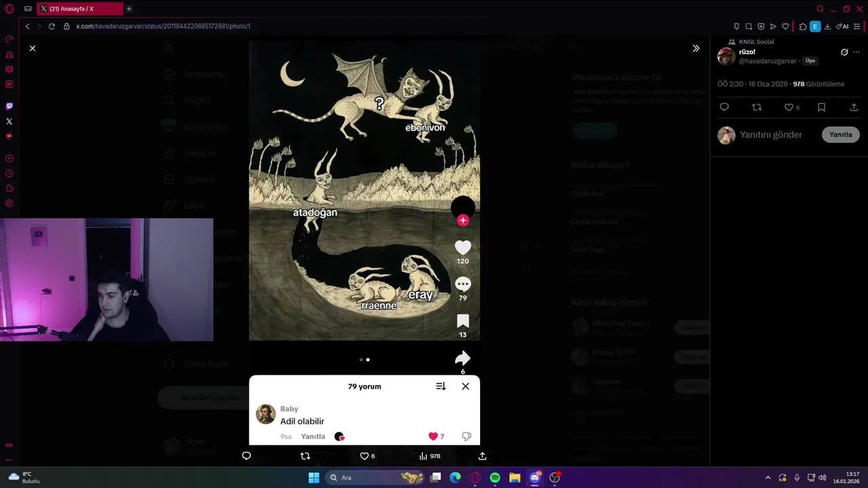Open volume control in system tray
The height and width of the screenshot is (488, 868).
pyautogui.click(x=822, y=478)
